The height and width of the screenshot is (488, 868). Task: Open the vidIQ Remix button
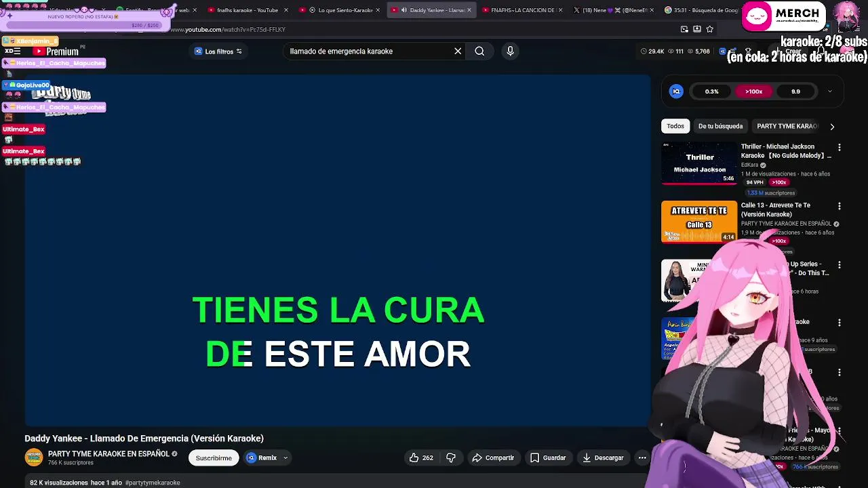[x=262, y=457]
